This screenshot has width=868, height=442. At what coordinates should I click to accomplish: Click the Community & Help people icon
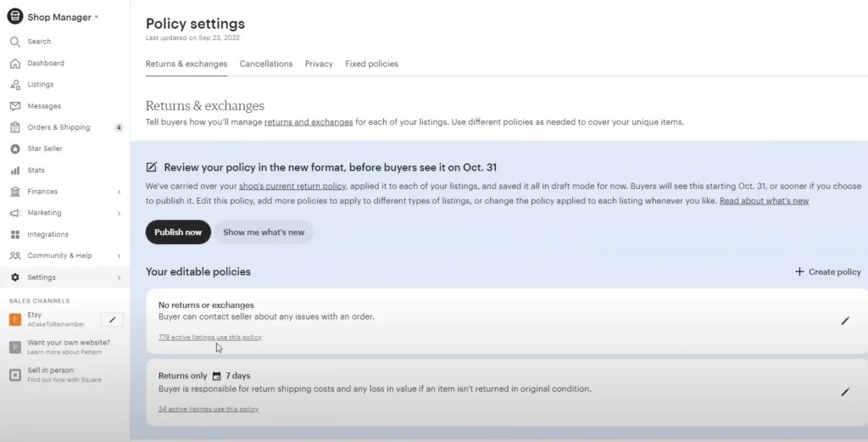coord(15,255)
